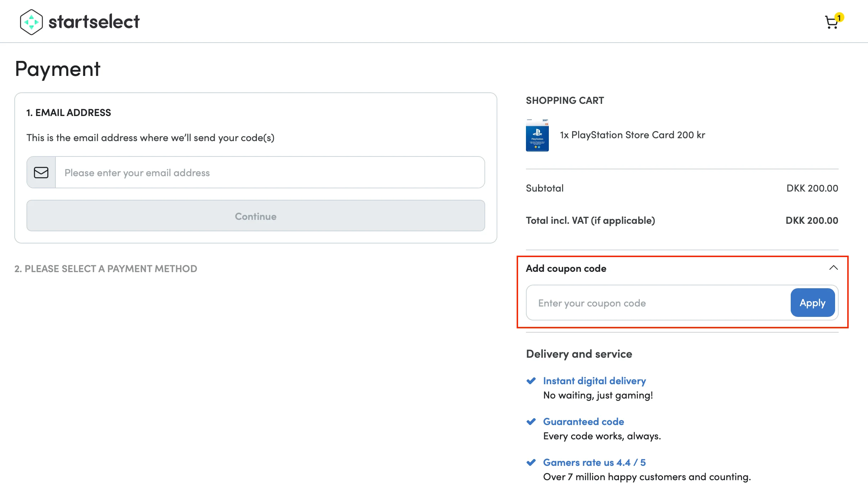Click the PlayStation Store Card thumbnail

[x=537, y=135]
